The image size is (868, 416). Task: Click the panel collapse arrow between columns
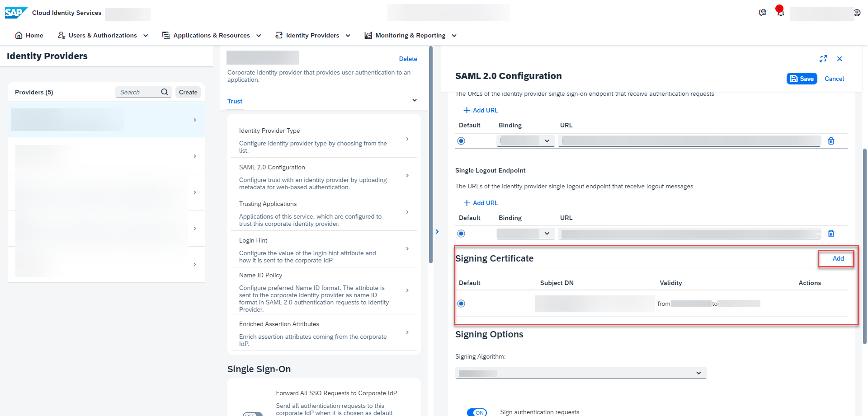pyautogui.click(x=437, y=231)
